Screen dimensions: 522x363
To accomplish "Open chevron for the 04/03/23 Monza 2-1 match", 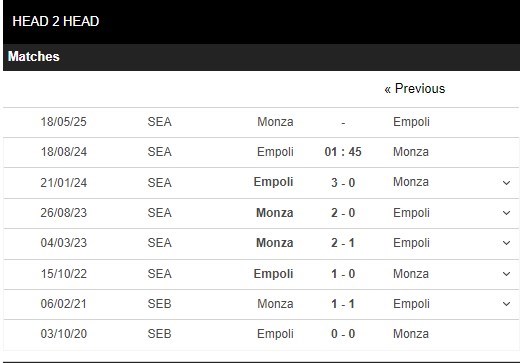I will point(506,243).
